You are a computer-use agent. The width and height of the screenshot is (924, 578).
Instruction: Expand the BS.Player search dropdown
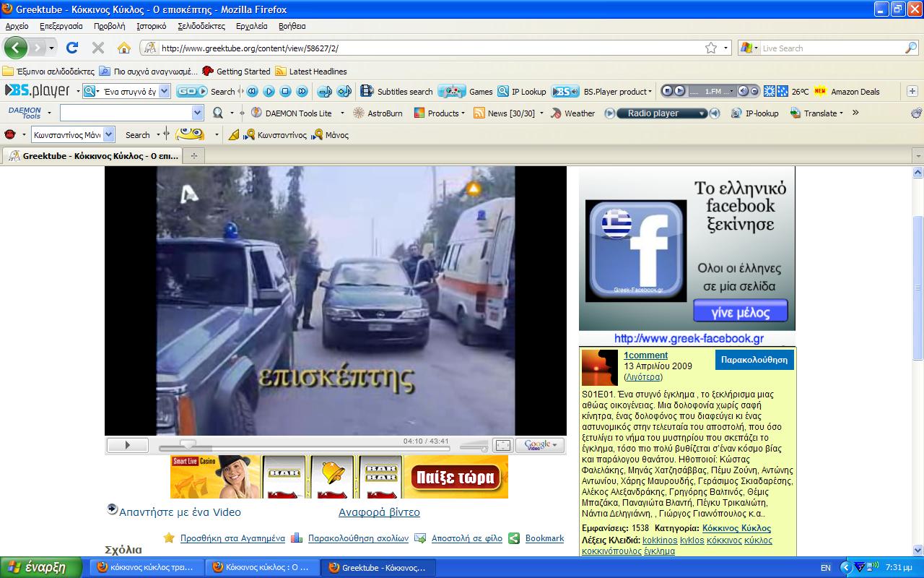[164, 92]
